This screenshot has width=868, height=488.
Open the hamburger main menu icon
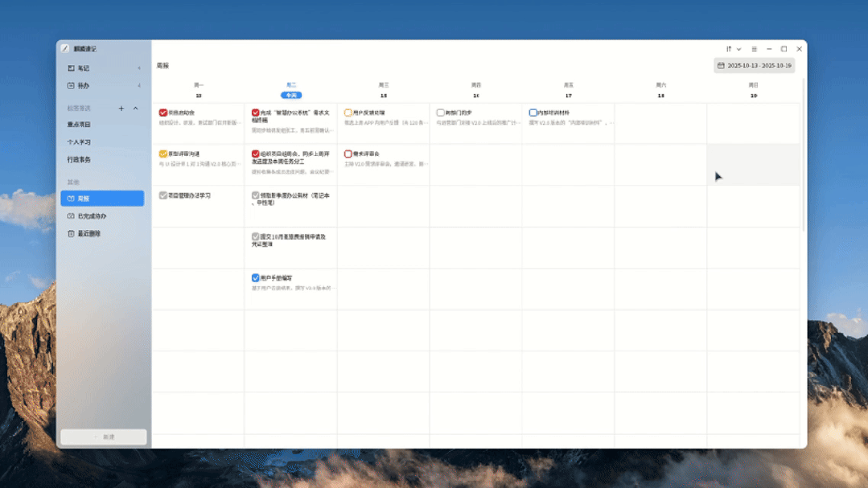[x=754, y=49]
